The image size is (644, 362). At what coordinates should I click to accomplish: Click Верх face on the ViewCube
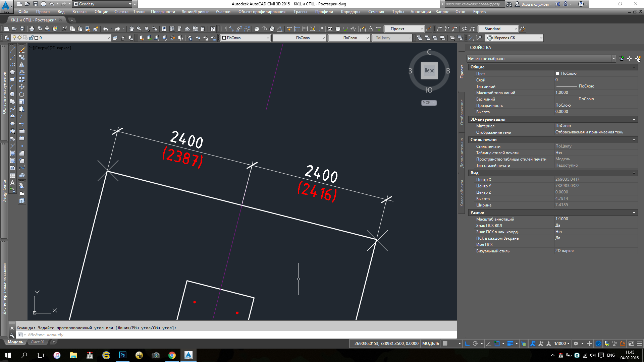point(429,71)
